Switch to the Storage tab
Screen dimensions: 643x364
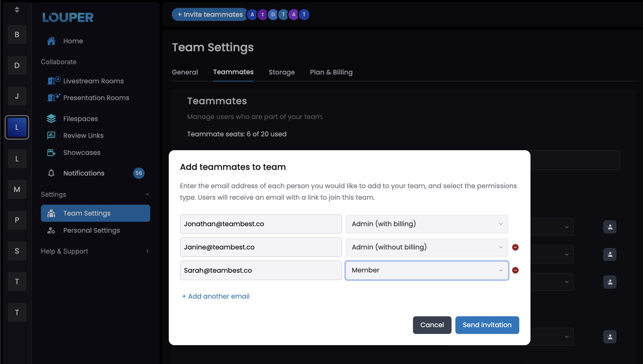click(282, 72)
